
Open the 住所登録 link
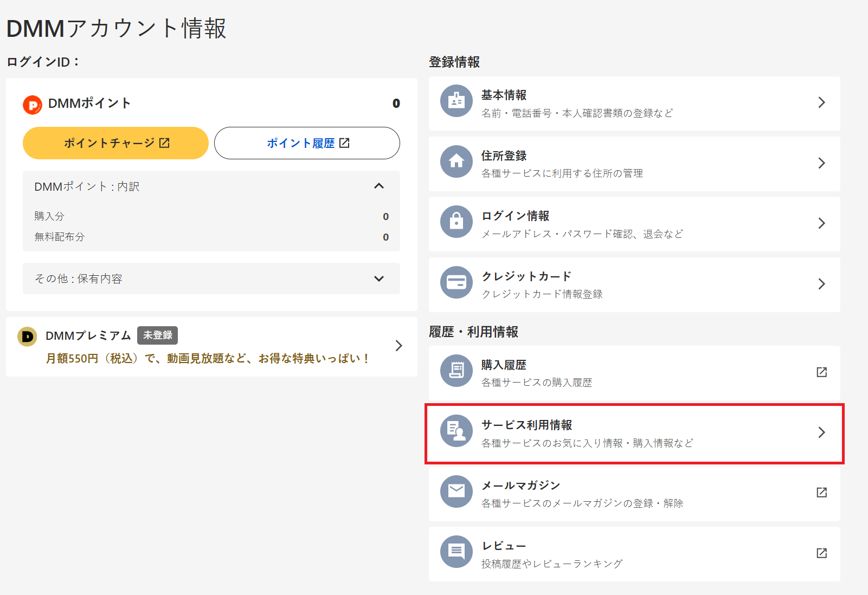tap(634, 164)
